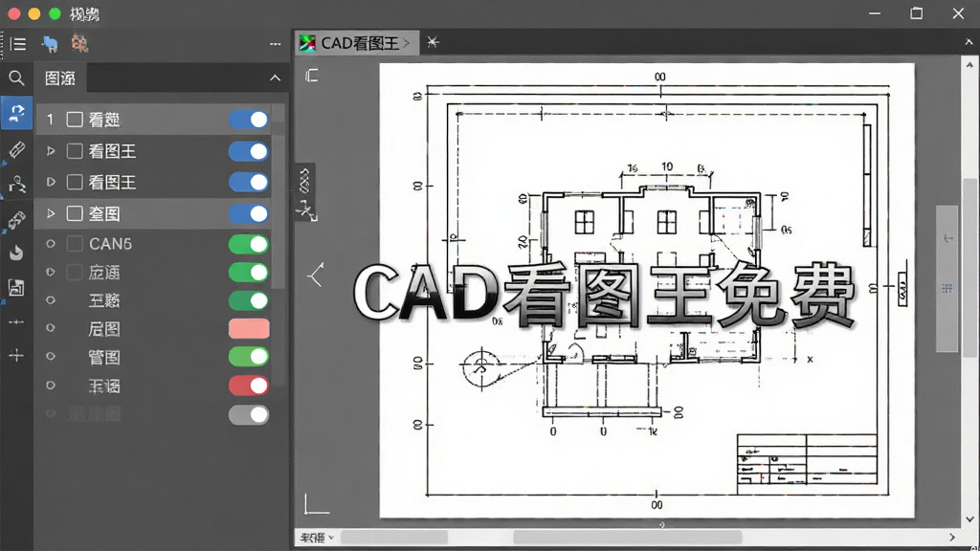Screen dimensions: 980x551
Task: Expand the first 看图王 tree item
Action: (x=51, y=151)
